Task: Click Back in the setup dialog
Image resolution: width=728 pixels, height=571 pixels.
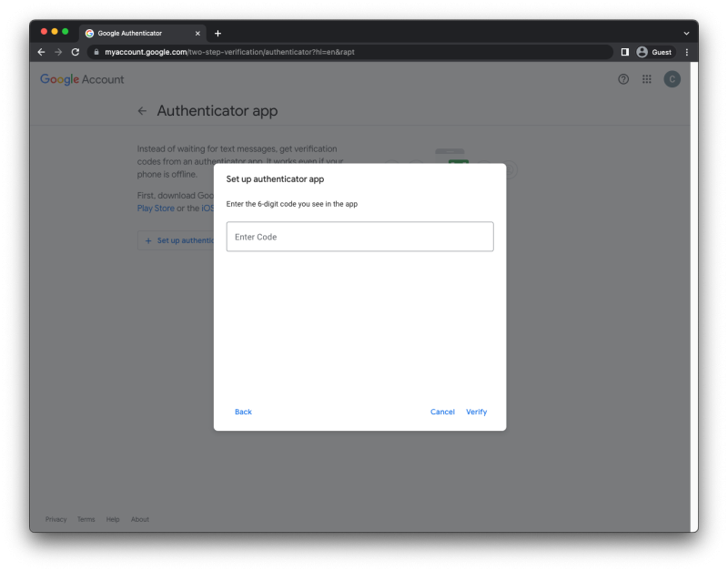Action: (x=243, y=412)
